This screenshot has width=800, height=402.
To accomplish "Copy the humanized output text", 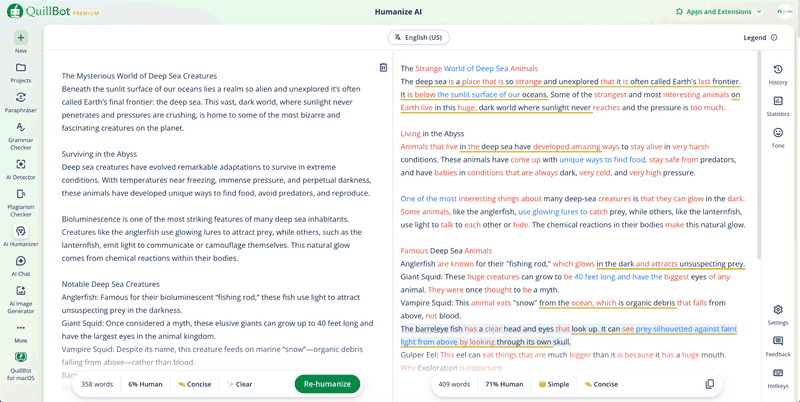I will (710, 384).
